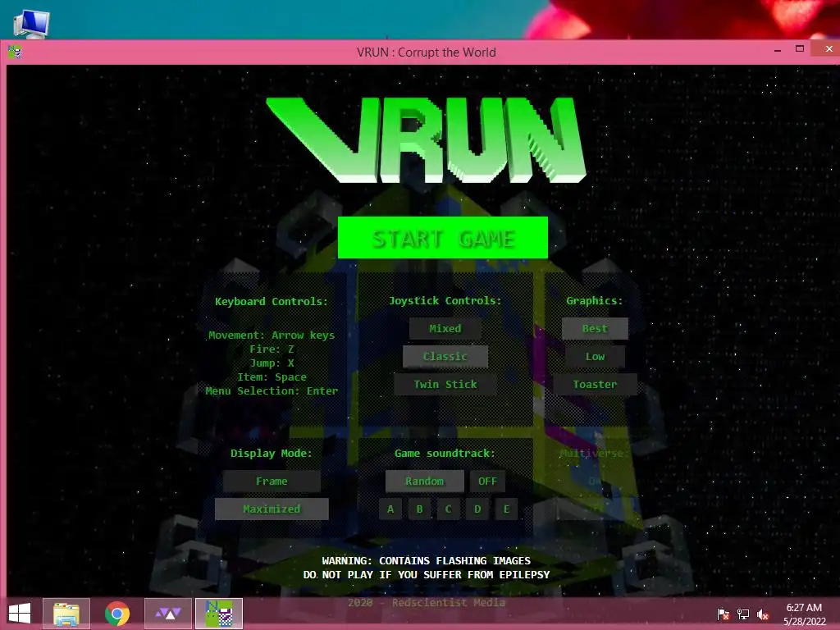This screenshot has height=630, width=840.
Task: Close the VRUN window
Action: click(829, 48)
